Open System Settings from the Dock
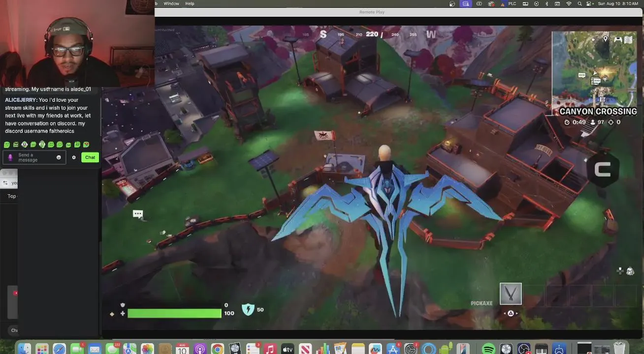The height and width of the screenshot is (354, 644). [411, 349]
